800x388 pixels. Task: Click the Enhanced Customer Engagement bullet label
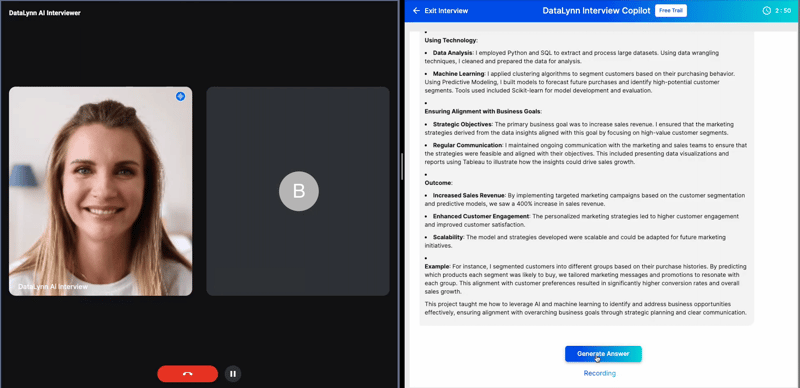pos(481,216)
